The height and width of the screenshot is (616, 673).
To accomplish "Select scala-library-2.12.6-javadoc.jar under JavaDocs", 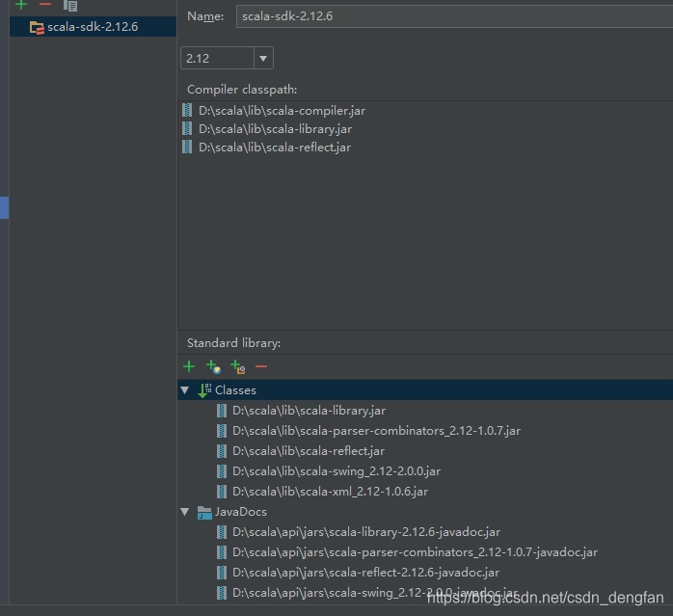I will coord(366,532).
